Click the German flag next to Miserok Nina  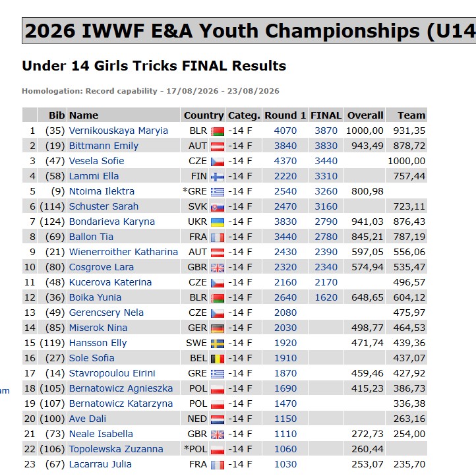click(218, 328)
